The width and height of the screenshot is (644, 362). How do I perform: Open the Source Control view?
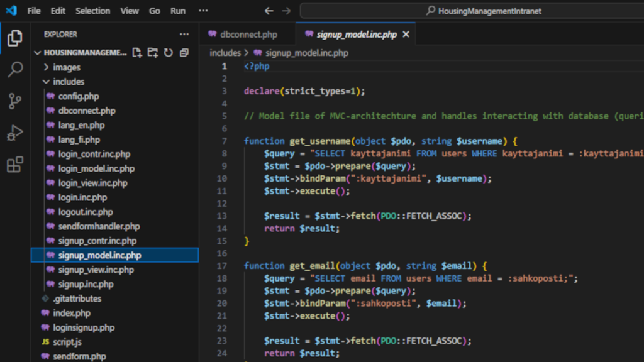coord(15,101)
